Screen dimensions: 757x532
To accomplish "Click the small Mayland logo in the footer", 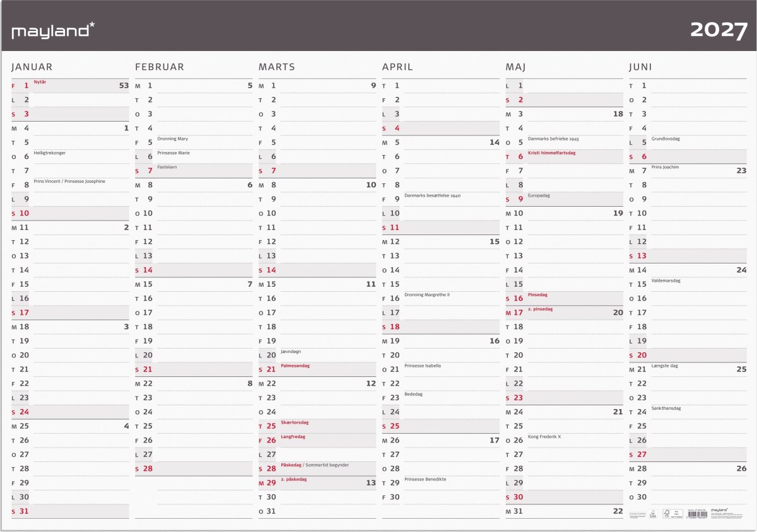I will point(719,510).
